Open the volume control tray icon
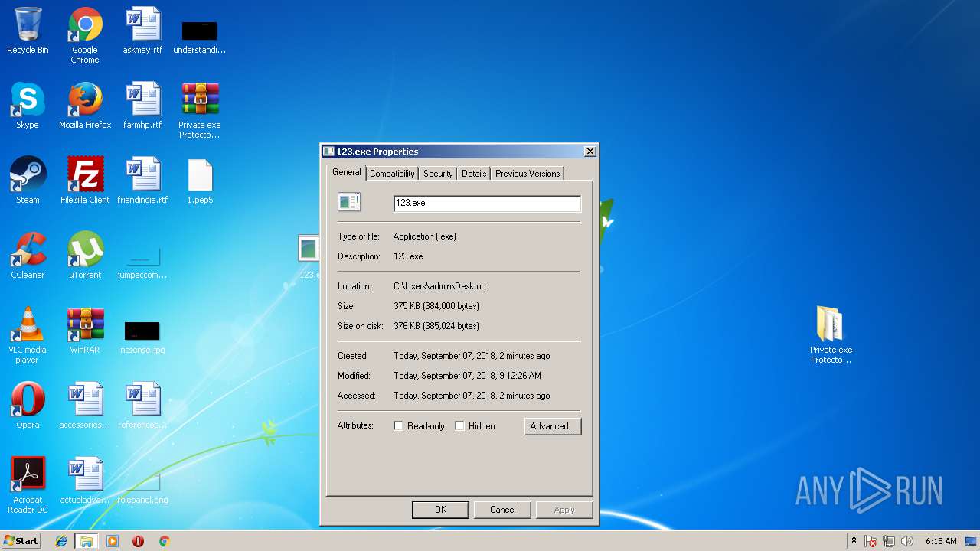 coord(907,541)
